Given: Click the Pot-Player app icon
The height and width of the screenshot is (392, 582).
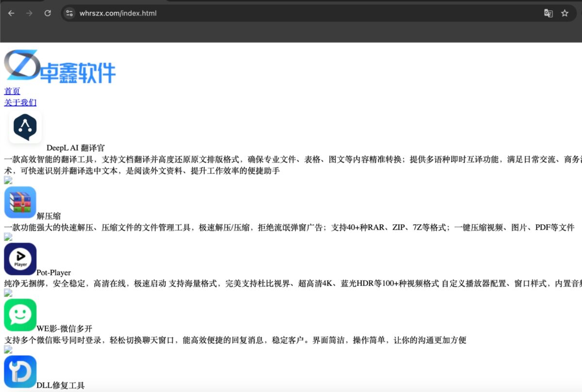Looking at the screenshot, I should 20,259.
